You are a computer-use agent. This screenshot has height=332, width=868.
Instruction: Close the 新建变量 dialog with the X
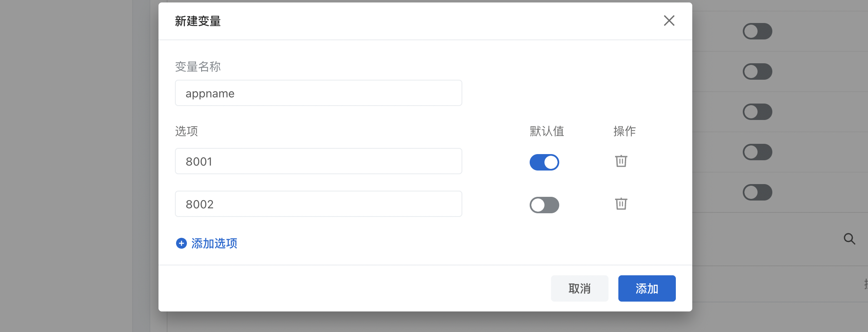tap(669, 21)
